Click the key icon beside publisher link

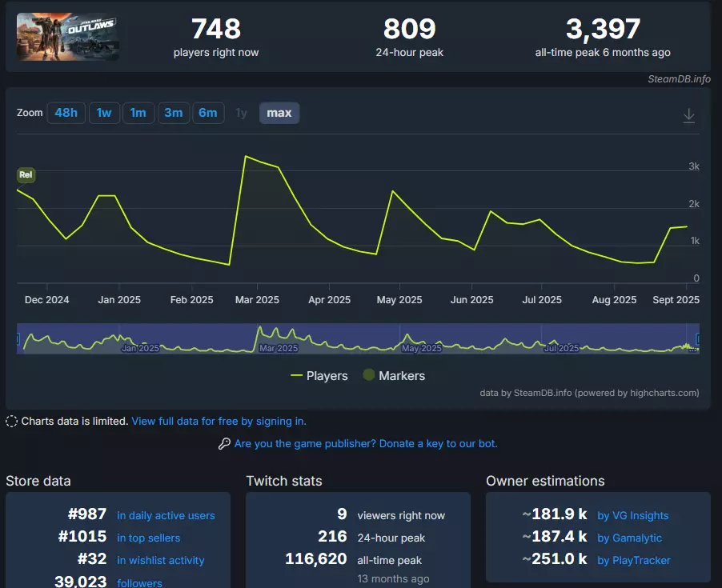coord(224,443)
